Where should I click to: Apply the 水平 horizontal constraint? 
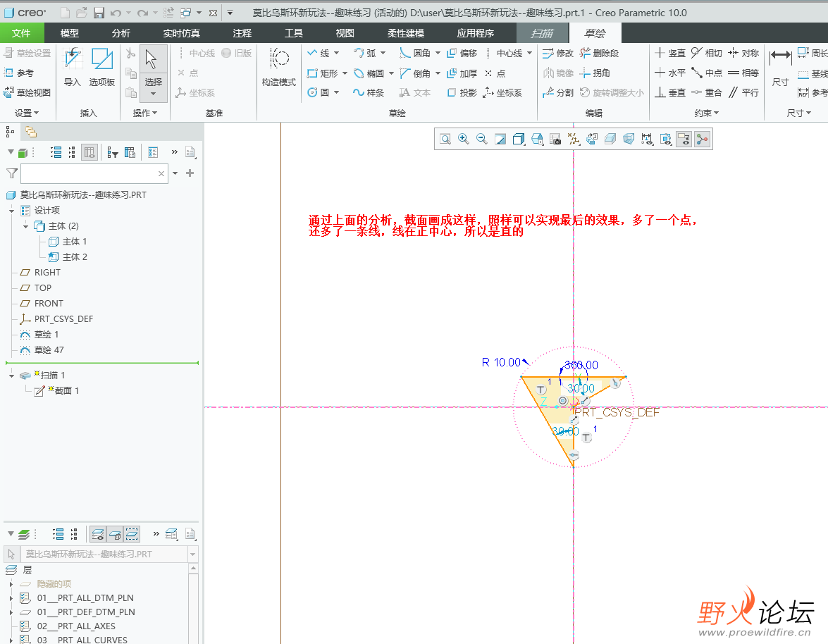(x=670, y=73)
